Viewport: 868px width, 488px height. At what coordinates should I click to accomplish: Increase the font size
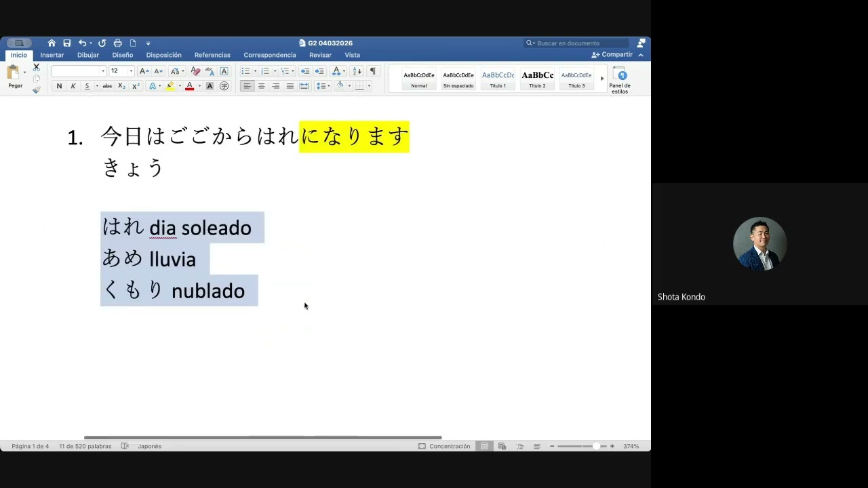click(x=144, y=71)
